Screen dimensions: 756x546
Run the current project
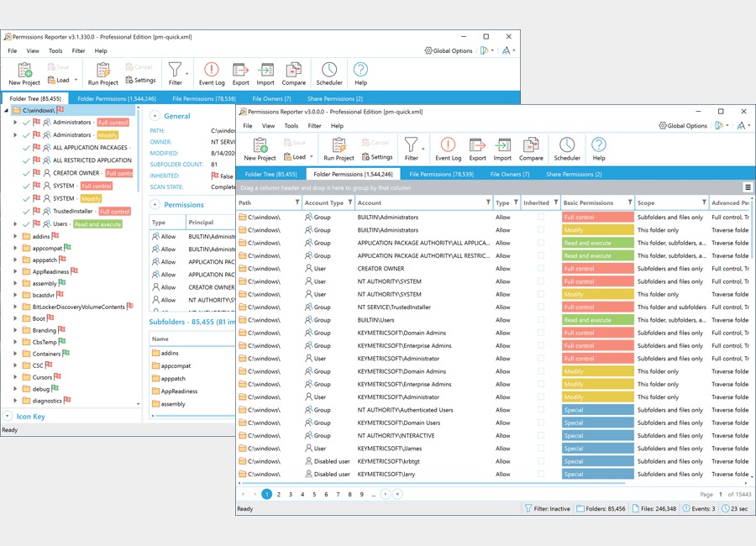[x=339, y=150]
